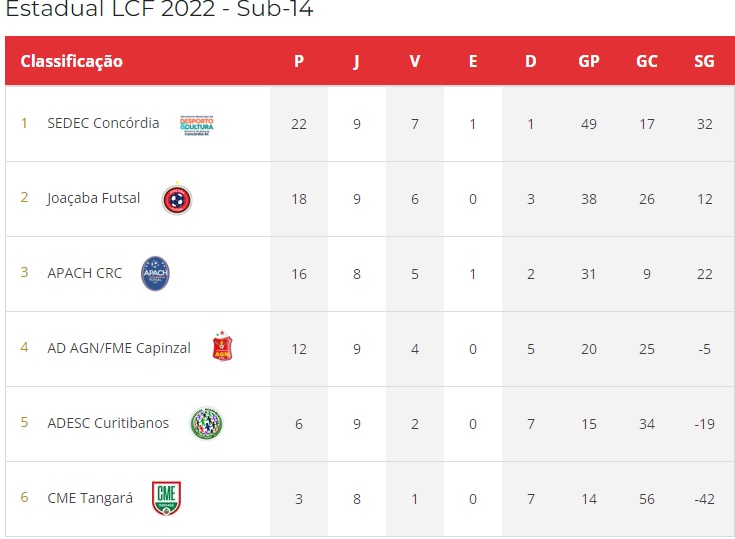Click the Joaçaba Futsal round crest
Viewport: 735px width, 539px height.
[x=177, y=199]
